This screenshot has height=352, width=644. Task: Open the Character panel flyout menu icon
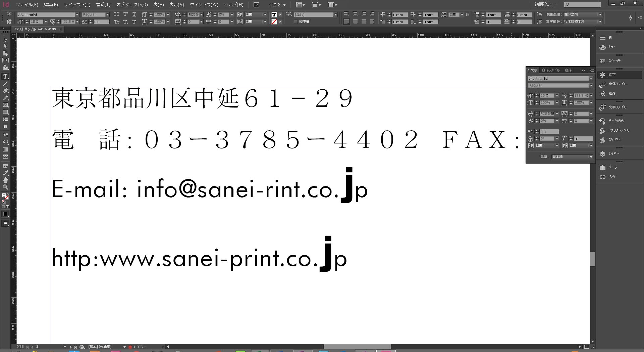(592, 70)
